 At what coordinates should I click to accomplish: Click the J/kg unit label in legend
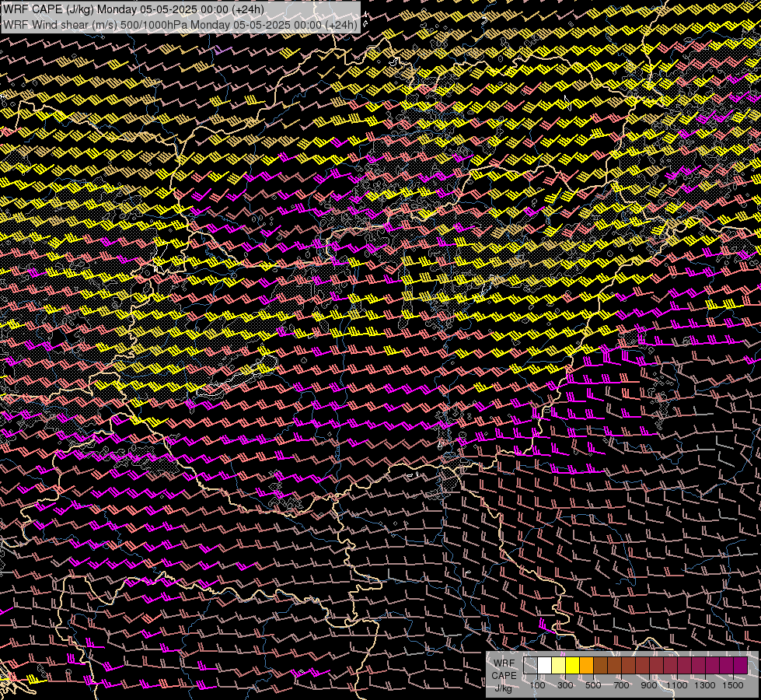point(504,688)
